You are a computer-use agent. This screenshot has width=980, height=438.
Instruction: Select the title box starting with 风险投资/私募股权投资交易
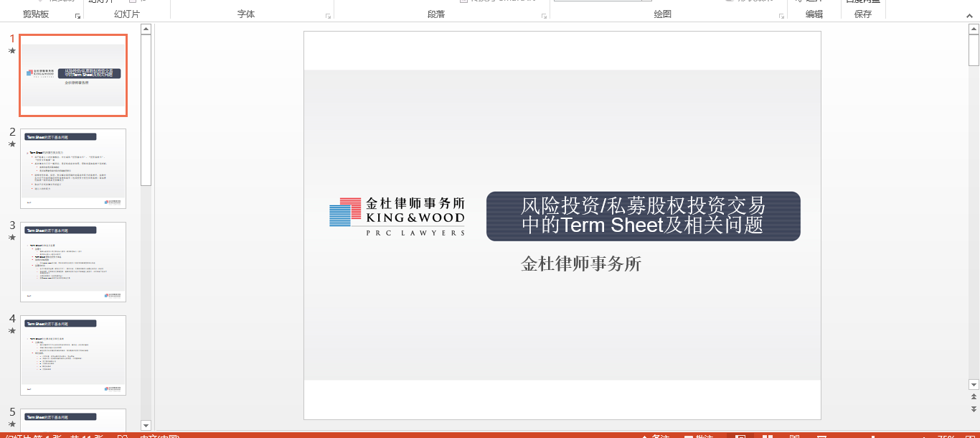pyautogui.click(x=643, y=216)
